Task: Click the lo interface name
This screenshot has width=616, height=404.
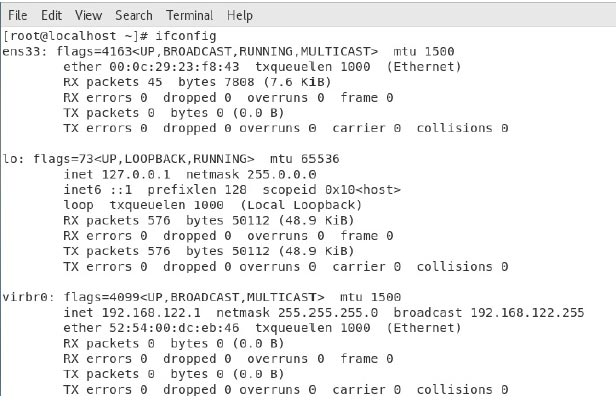Action: 11,159
